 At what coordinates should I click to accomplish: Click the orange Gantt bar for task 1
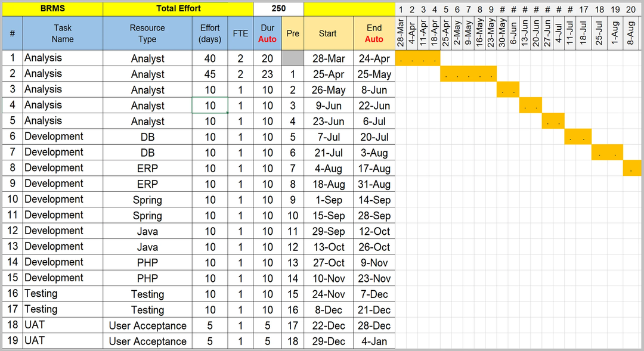(x=417, y=58)
